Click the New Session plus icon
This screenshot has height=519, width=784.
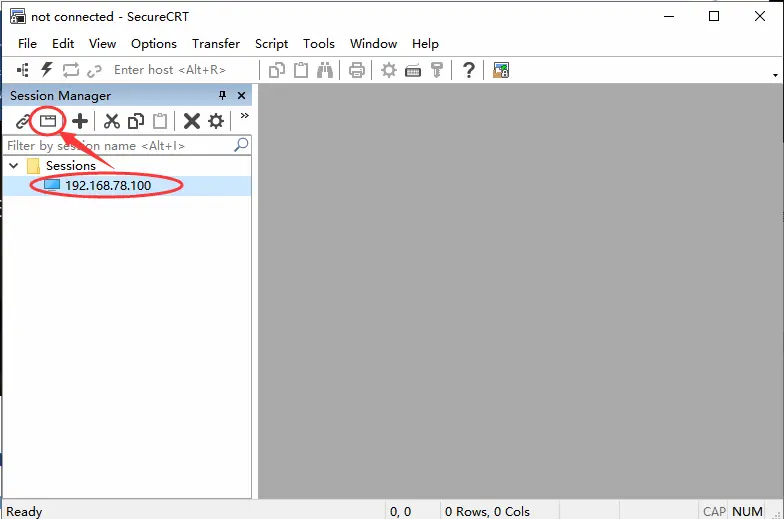pos(80,121)
